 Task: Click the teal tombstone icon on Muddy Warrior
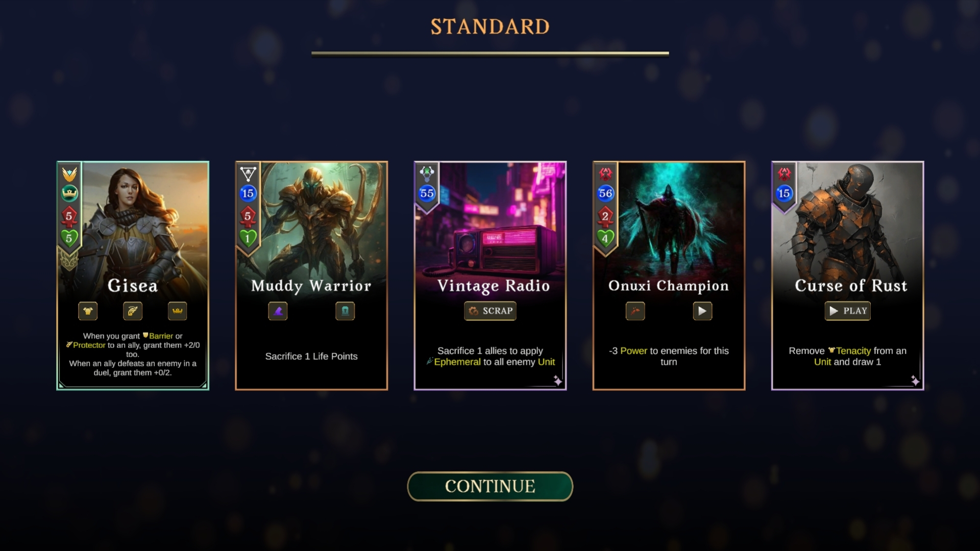point(345,311)
